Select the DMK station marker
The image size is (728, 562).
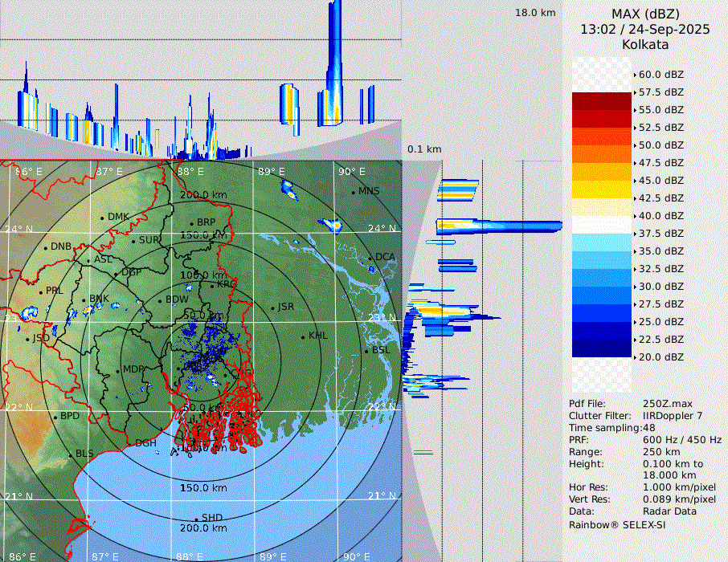pos(102,218)
